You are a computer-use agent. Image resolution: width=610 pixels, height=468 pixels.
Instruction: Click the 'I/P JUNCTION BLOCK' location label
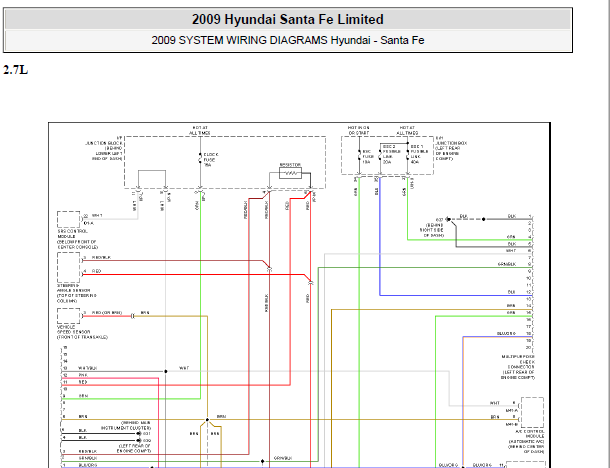tap(104, 148)
